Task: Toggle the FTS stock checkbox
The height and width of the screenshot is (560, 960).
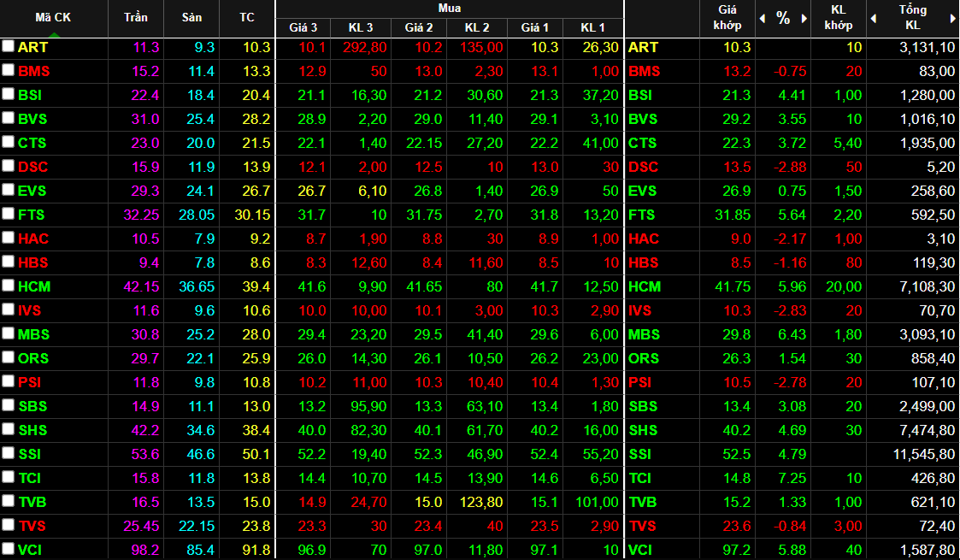Action: click(9, 214)
